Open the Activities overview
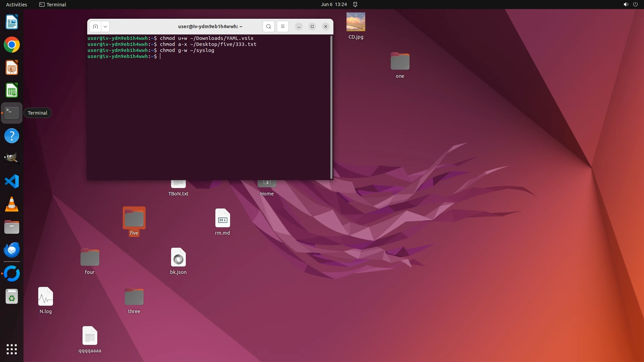 (x=16, y=4)
